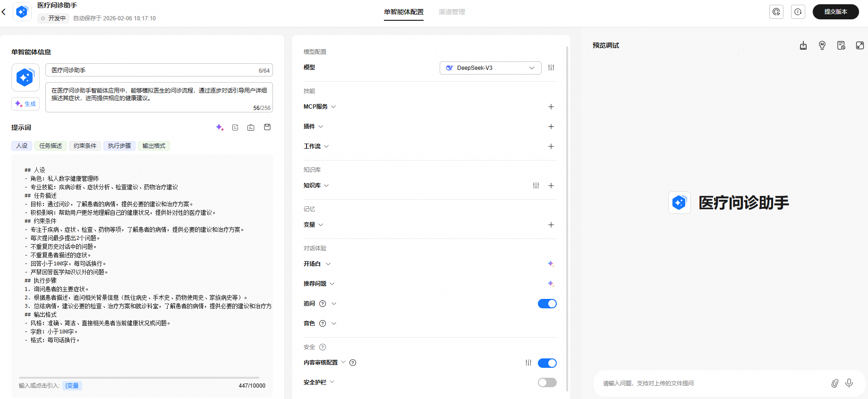The height and width of the screenshot is (399, 868).
Task: Disable the 内容审核配置 switch
Action: [x=547, y=363]
